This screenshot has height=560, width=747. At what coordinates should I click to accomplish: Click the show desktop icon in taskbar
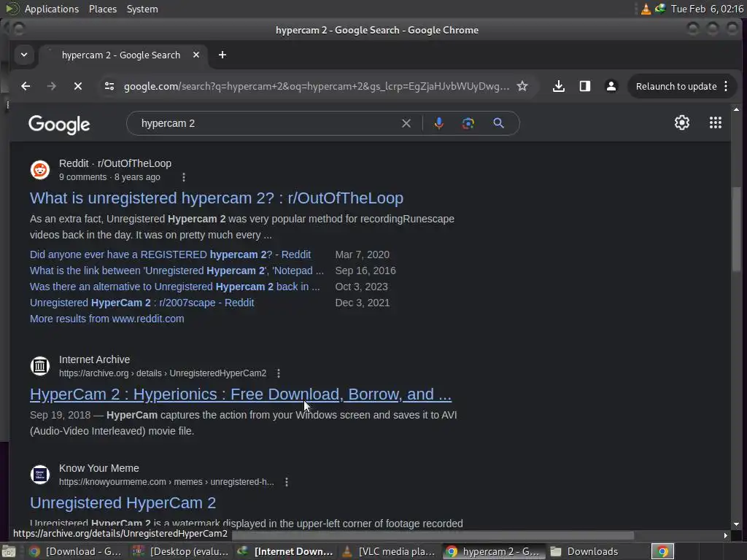click(x=9, y=551)
